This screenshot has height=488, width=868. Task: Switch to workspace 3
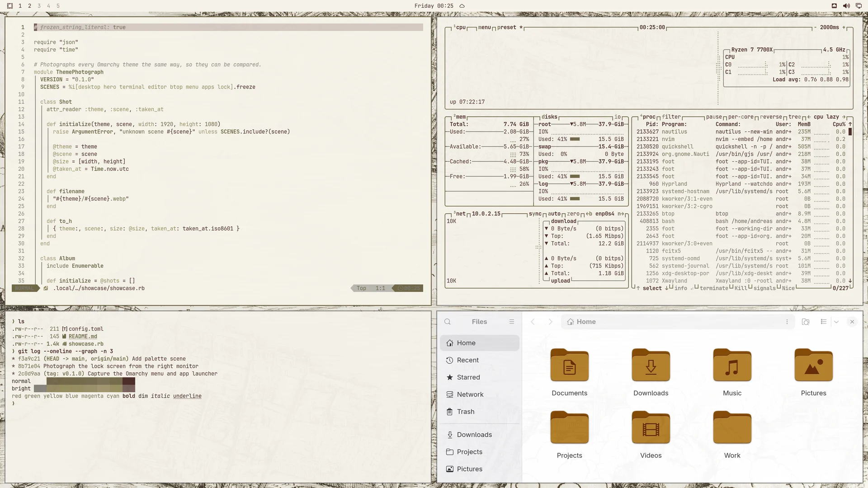point(39,6)
